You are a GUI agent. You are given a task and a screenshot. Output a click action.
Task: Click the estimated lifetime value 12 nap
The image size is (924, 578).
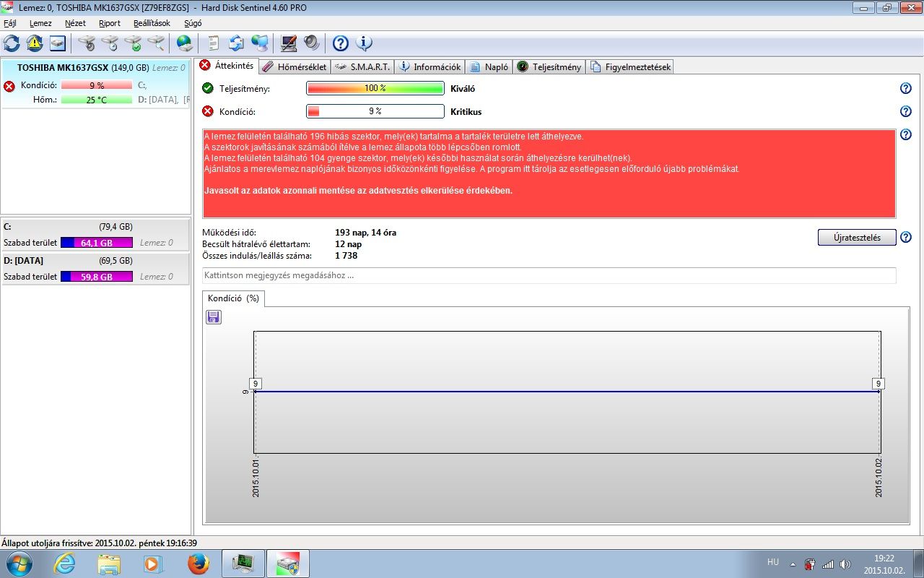[x=348, y=244]
